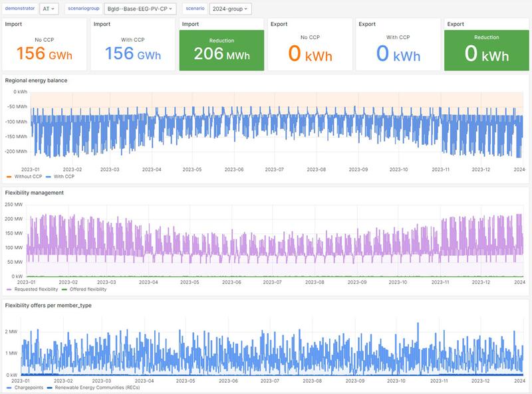Click the dark blue marker for Renewable Energy Communities

(x=49, y=387)
